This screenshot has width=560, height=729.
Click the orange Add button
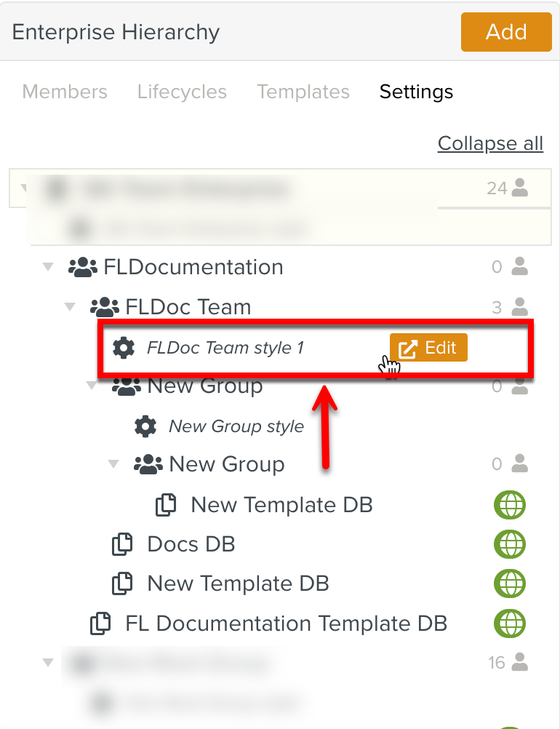point(506,32)
